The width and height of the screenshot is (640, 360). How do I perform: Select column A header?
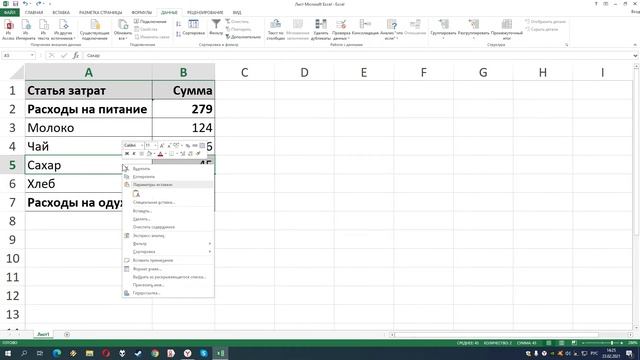[x=89, y=72]
